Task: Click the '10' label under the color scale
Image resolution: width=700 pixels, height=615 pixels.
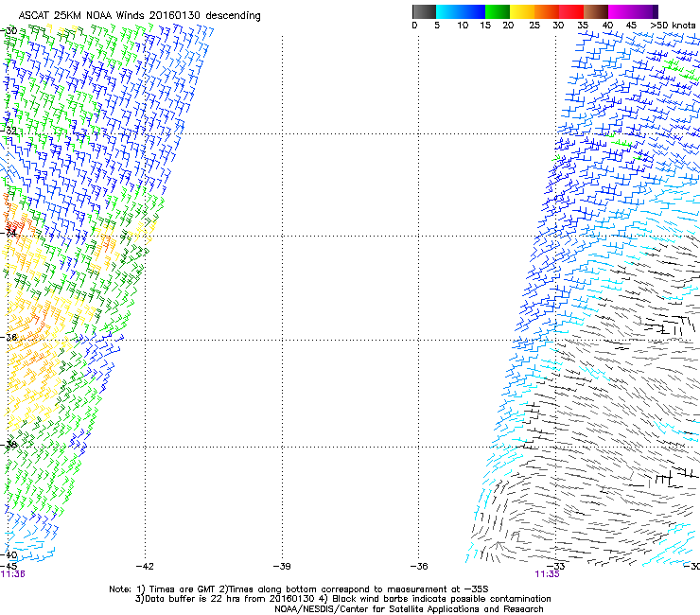Action: [463, 26]
